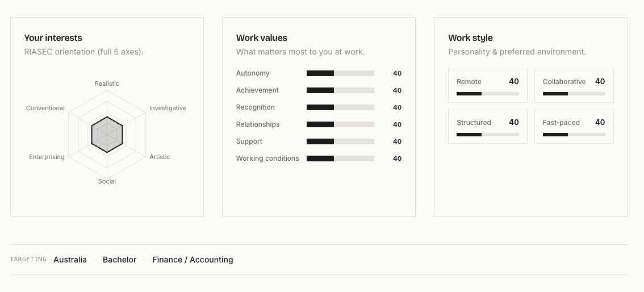The height and width of the screenshot is (292, 644).
Task: Click the Realistic axis label
Action: click(x=107, y=84)
